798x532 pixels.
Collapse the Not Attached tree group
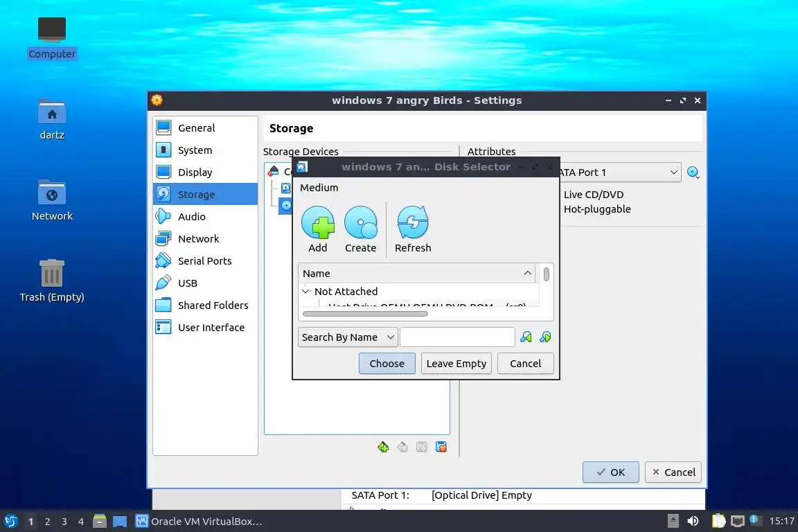[306, 292]
